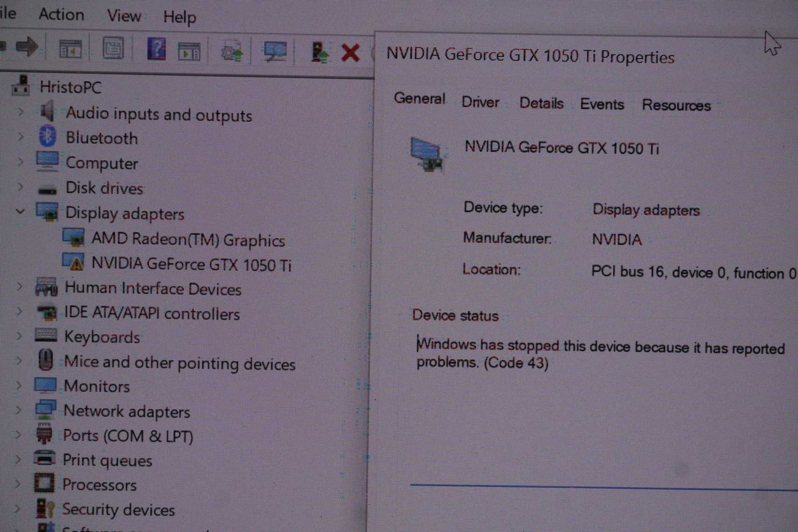Viewport: 798px width, 532px height.
Task: Switch to the Events tab
Action: click(602, 104)
